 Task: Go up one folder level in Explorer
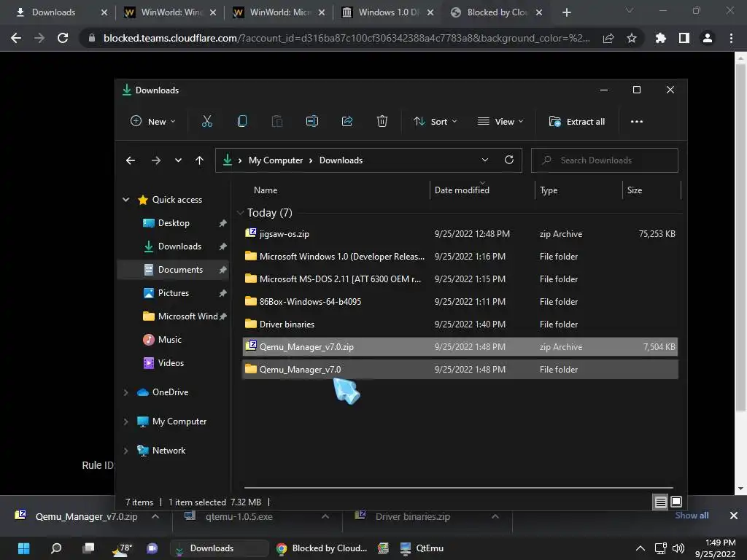tap(200, 160)
